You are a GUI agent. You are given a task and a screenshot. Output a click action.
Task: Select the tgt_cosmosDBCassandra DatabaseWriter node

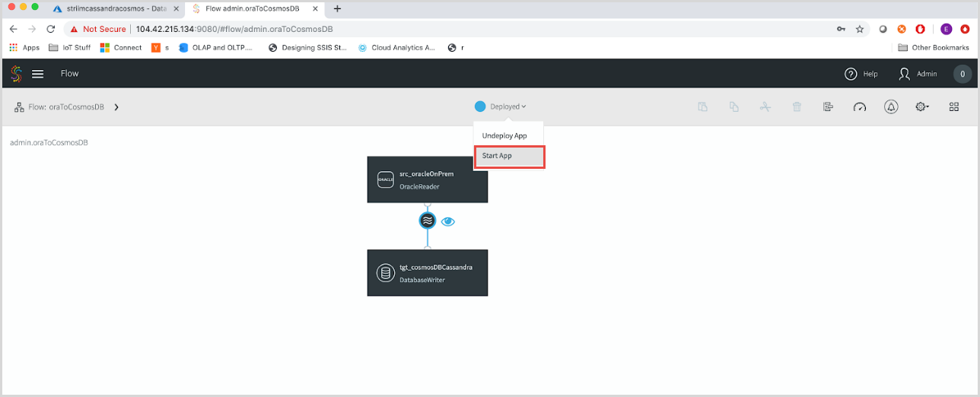427,273
